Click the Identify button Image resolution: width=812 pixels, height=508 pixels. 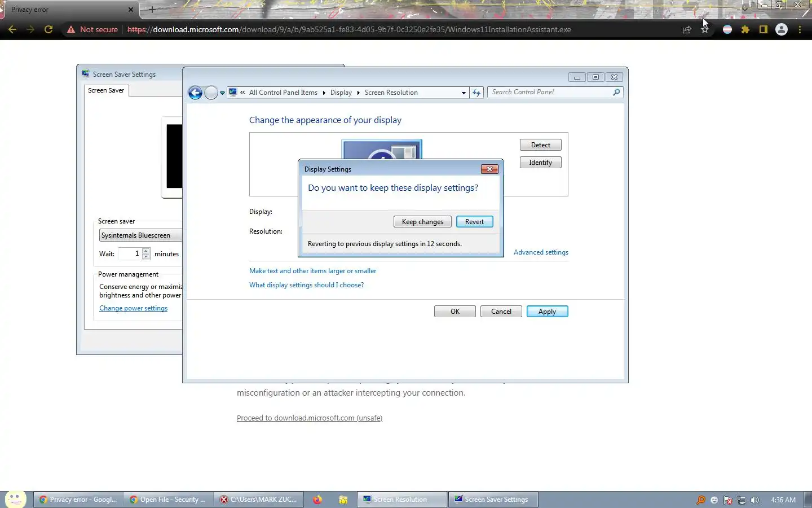[540, 163]
